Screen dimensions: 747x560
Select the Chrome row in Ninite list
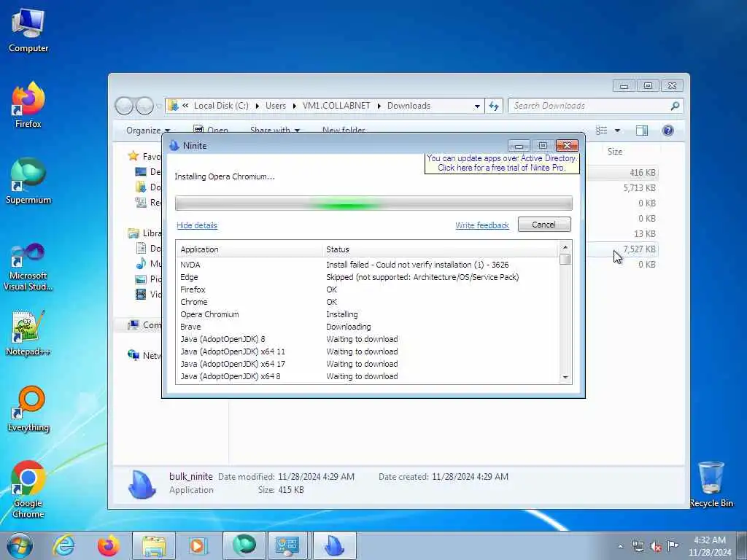coord(367,302)
